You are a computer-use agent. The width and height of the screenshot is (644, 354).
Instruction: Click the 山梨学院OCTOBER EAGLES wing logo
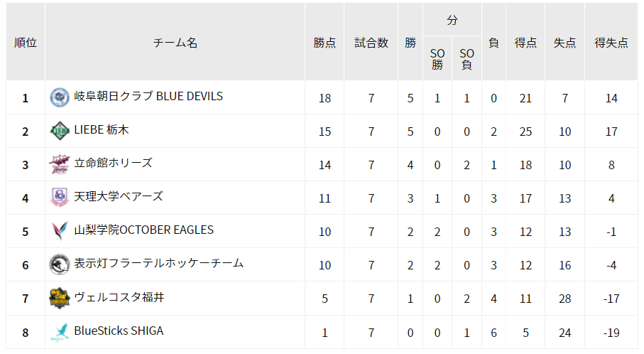[60, 230]
